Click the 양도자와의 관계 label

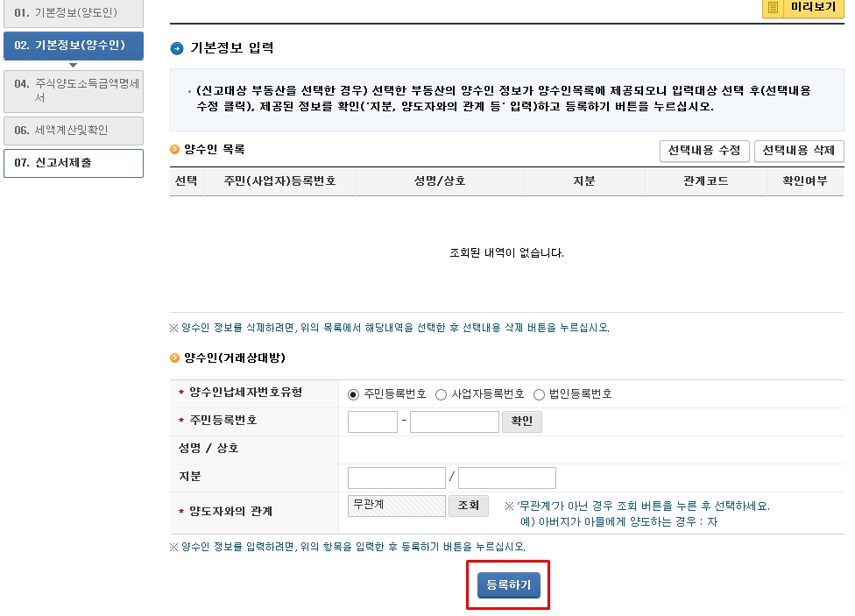pyautogui.click(x=230, y=512)
